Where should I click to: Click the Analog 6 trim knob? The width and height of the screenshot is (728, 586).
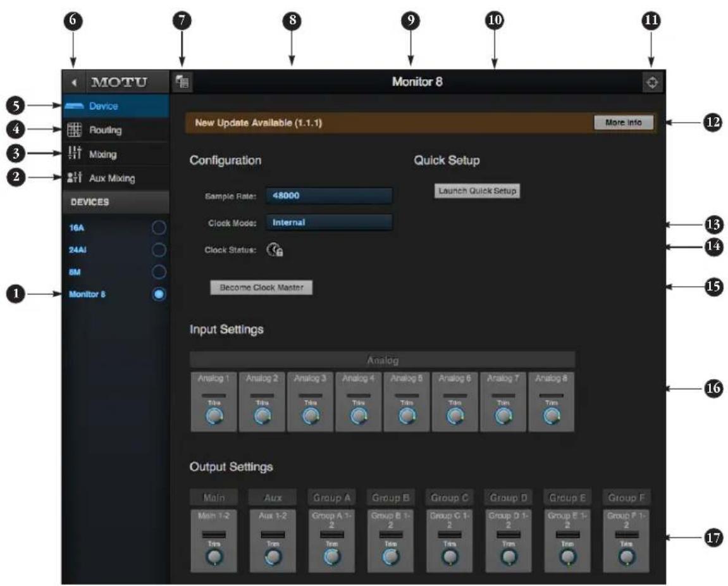455,416
